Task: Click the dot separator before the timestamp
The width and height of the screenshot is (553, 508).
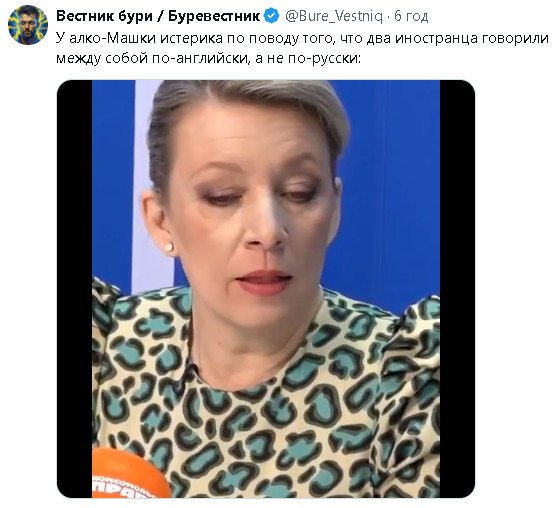Action: [388, 16]
